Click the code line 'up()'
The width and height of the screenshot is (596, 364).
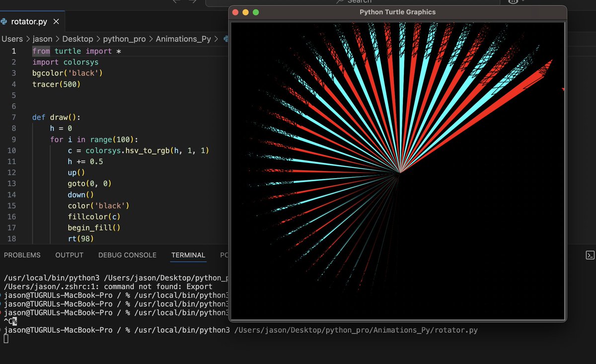tap(76, 172)
